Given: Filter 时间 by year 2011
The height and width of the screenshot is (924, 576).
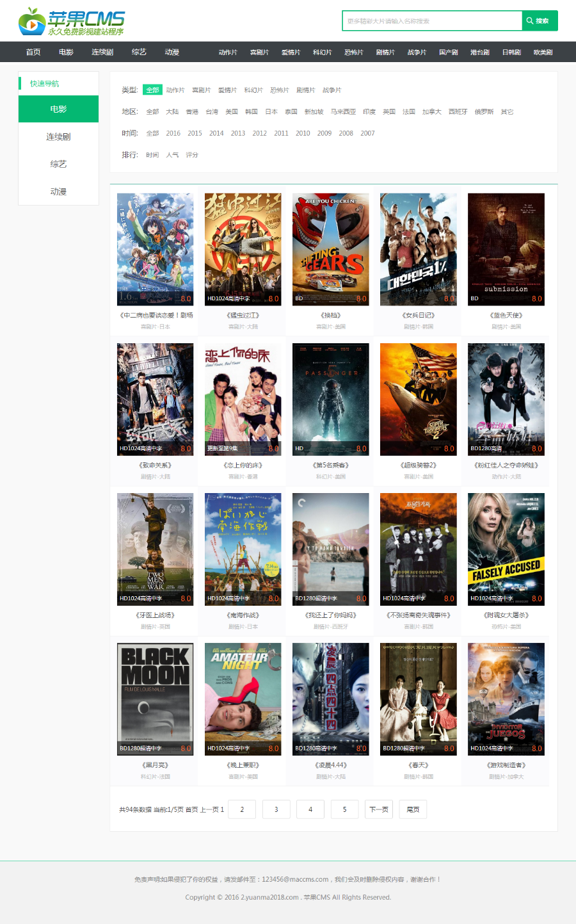Looking at the screenshot, I should (x=281, y=134).
